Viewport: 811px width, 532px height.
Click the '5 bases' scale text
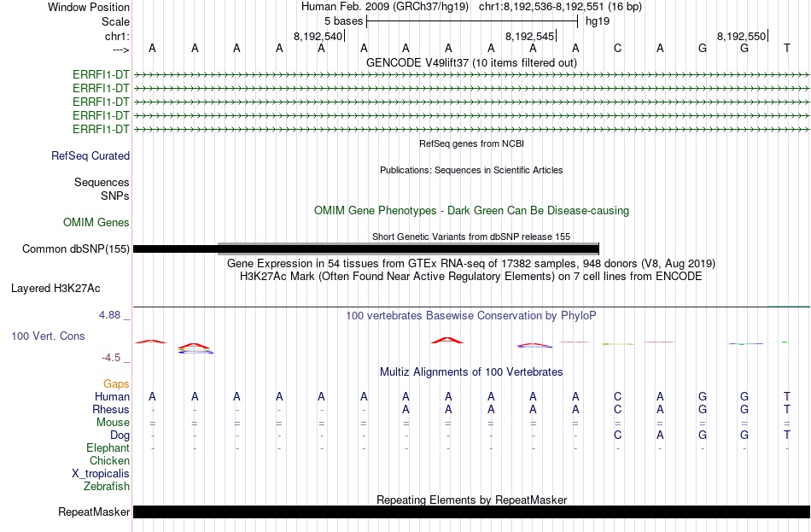[x=343, y=21]
